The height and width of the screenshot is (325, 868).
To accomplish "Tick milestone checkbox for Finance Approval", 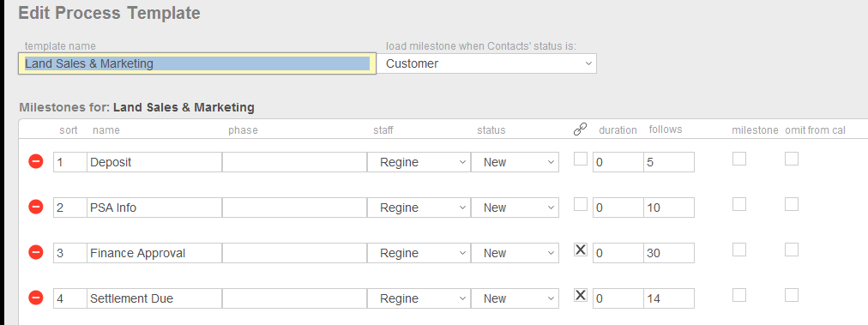I will [739, 250].
